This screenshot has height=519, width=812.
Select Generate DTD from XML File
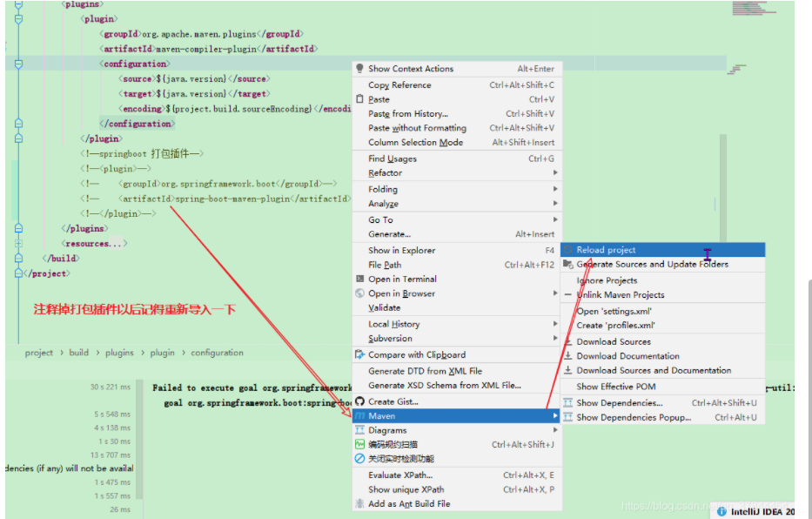(457, 371)
